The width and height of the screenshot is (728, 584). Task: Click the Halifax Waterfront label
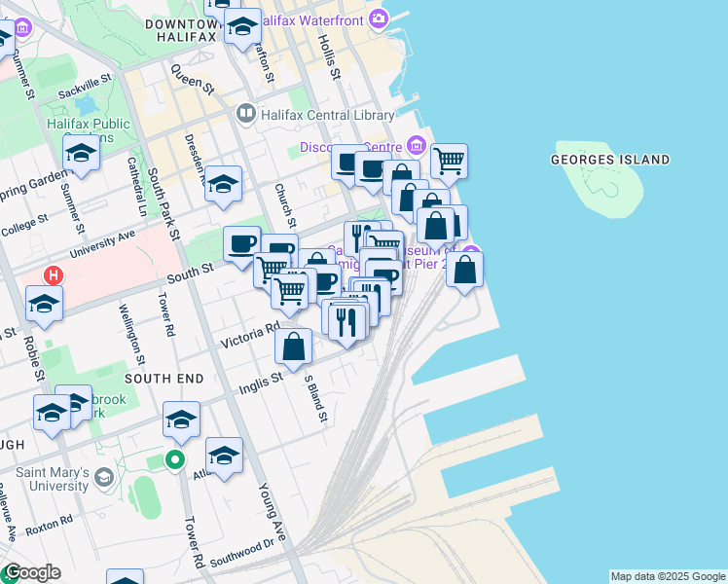click(x=311, y=20)
